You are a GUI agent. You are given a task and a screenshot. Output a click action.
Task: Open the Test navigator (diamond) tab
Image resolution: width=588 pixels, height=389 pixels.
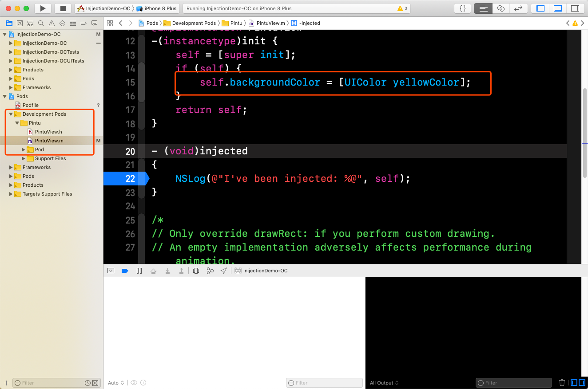coord(62,23)
